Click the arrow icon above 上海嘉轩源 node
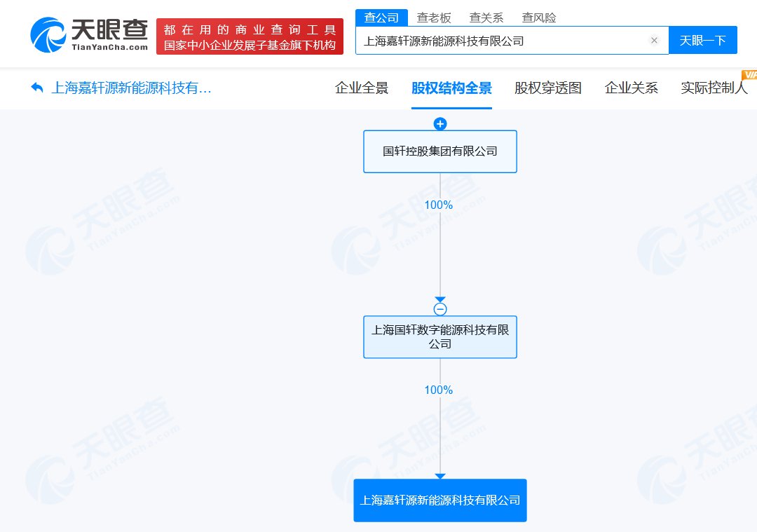Viewport: 757px width, 532px height. 439,477
